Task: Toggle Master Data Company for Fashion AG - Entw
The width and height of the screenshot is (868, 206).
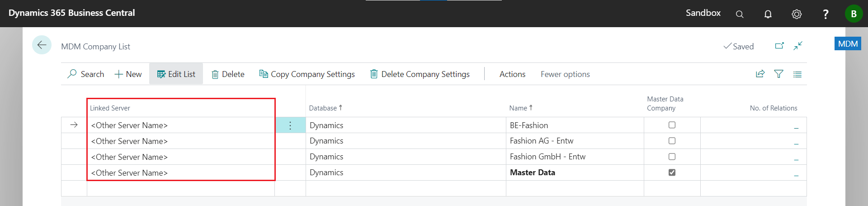Action: (672, 141)
